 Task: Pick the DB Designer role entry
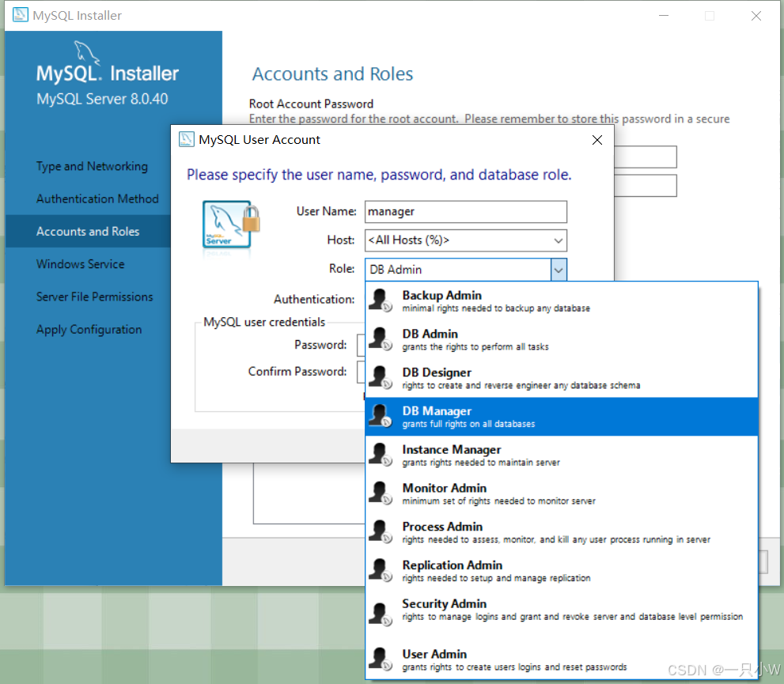tap(562, 378)
